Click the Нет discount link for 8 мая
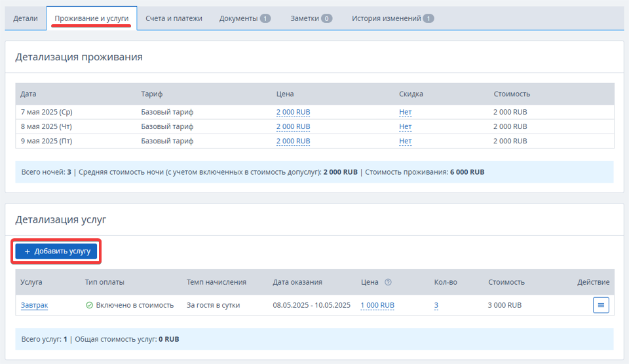Screen dimensions: 629x364 [x=405, y=126]
